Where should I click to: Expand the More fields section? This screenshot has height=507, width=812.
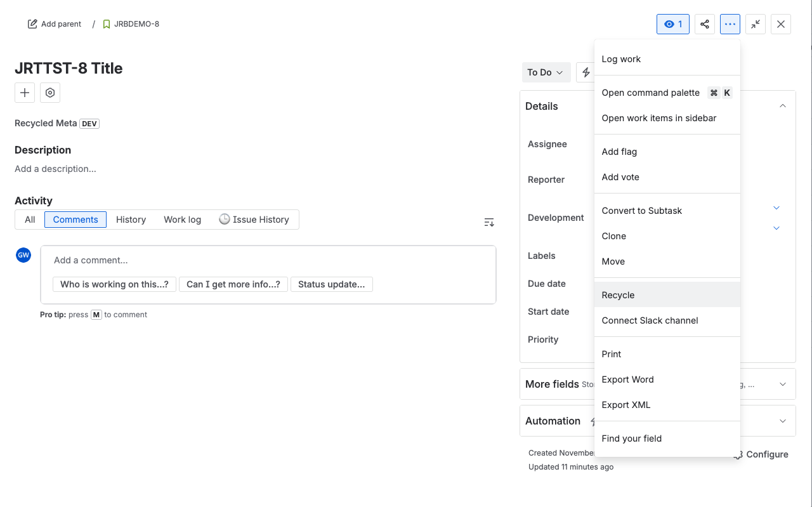pyautogui.click(x=783, y=384)
